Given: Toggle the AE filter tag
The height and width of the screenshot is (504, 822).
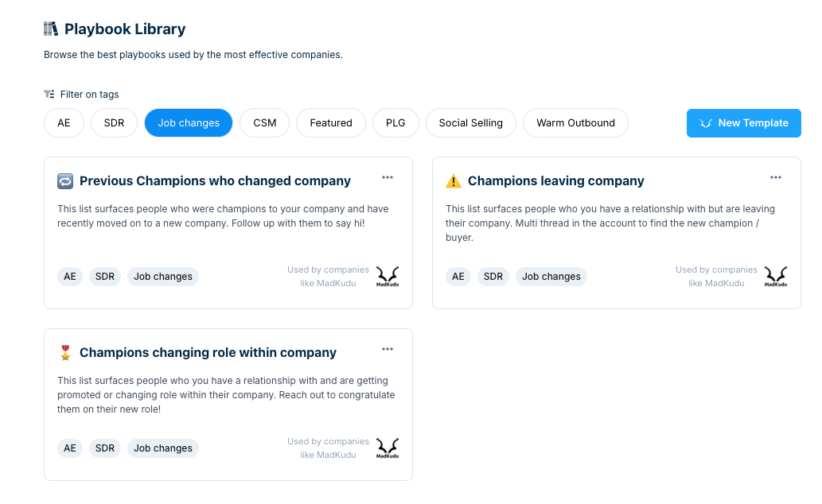Looking at the screenshot, I should [64, 123].
